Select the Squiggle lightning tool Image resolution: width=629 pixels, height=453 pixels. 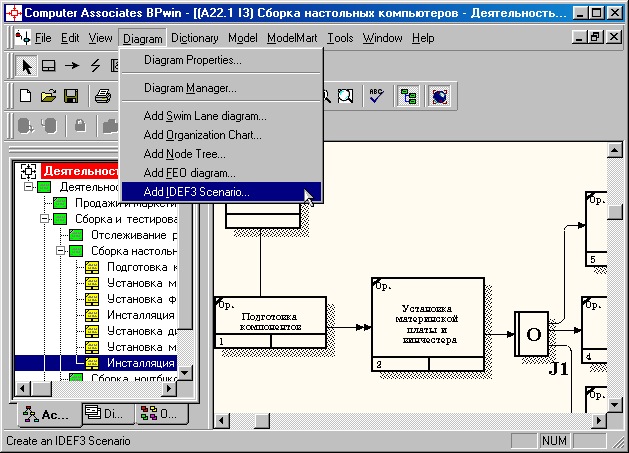[95, 66]
